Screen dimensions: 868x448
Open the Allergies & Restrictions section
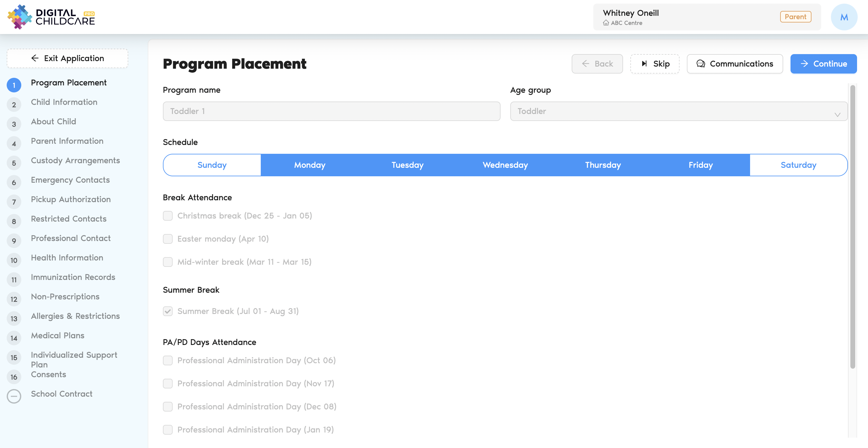coord(75,316)
